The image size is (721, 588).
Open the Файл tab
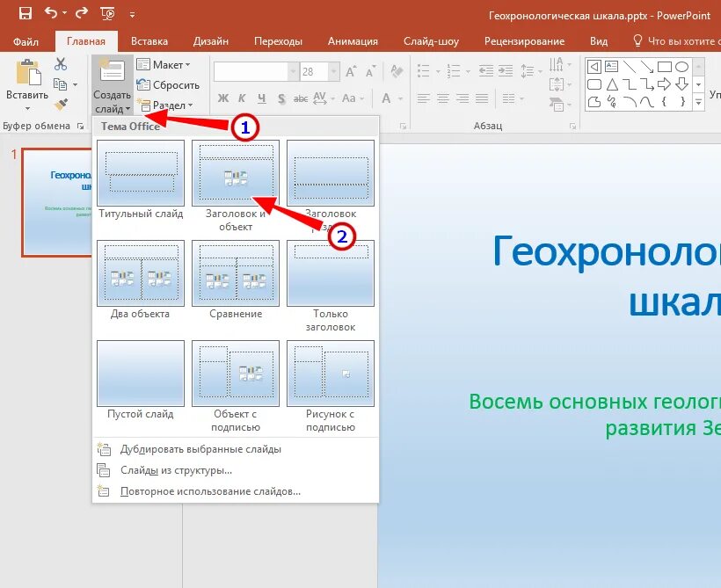tap(25, 41)
